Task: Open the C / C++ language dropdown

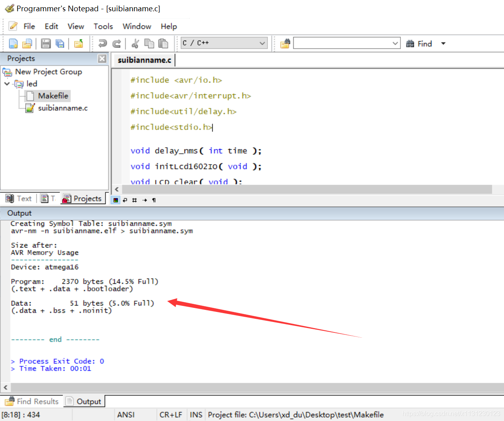Action: [224, 43]
